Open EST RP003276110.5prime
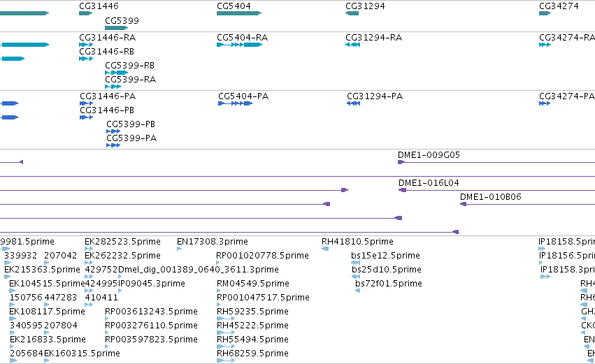The height and width of the screenshot is (364, 595). (x=151, y=326)
